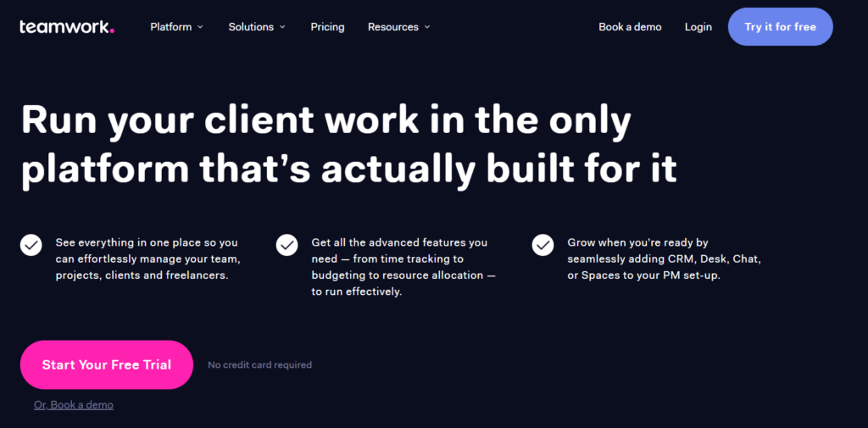This screenshot has width=868, height=428.
Task: Open the Resources dropdown chevron
Action: tap(427, 26)
